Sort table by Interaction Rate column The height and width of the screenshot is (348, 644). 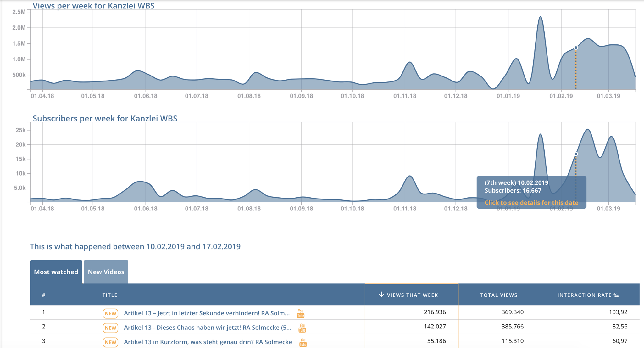click(588, 295)
